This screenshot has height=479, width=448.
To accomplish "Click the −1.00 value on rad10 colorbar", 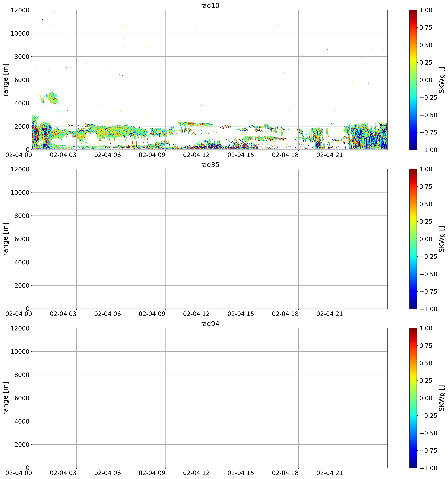I will 428,150.
